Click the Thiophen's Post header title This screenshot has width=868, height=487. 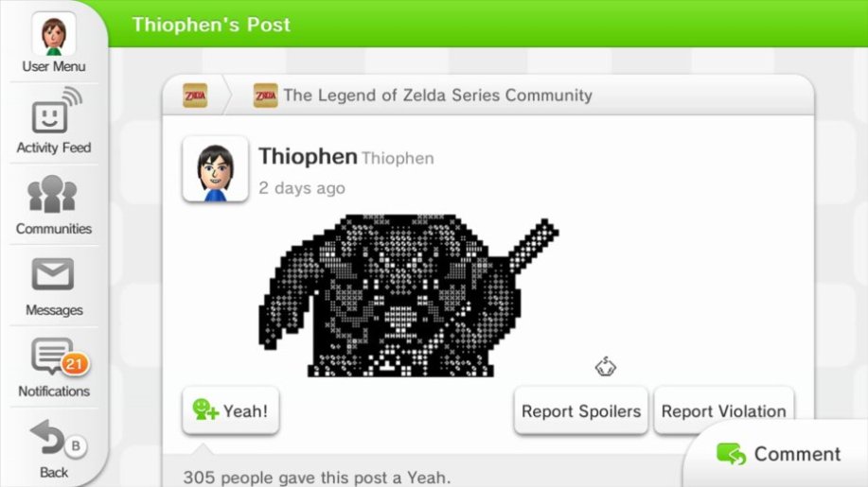coord(211,25)
